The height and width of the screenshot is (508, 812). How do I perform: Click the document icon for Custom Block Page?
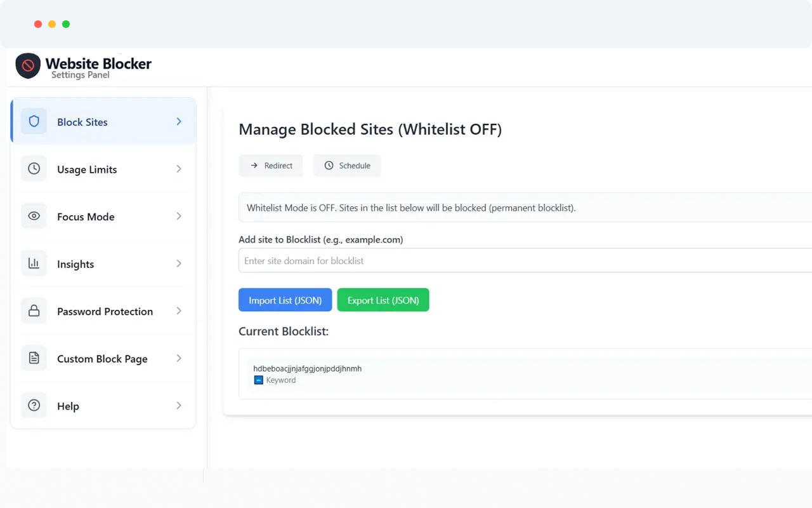click(34, 358)
